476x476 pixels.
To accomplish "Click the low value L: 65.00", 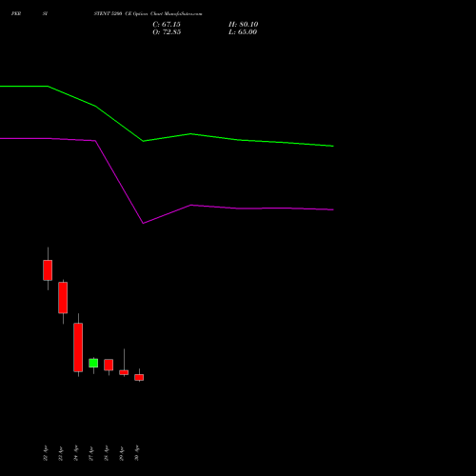I will 243,32.
